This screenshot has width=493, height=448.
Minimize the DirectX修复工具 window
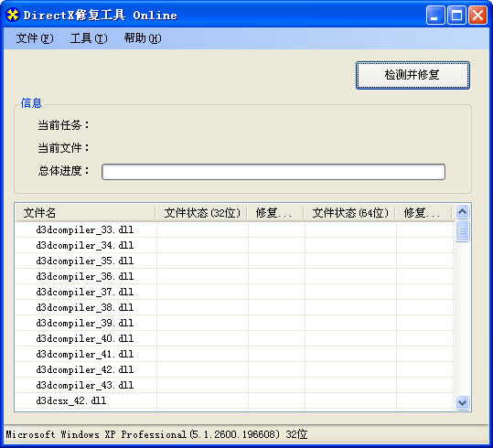pyautogui.click(x=435, y=15)
